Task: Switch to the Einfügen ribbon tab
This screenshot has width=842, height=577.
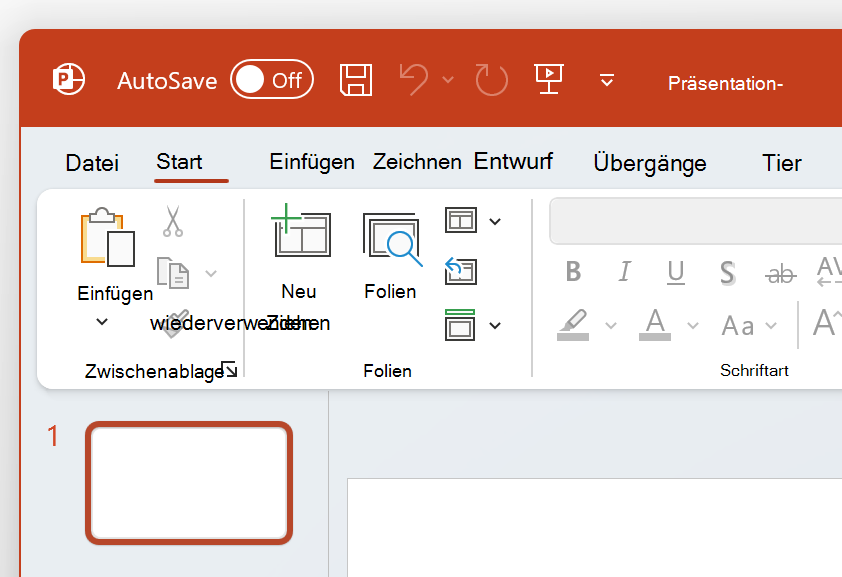Action: tap(312, 162)
